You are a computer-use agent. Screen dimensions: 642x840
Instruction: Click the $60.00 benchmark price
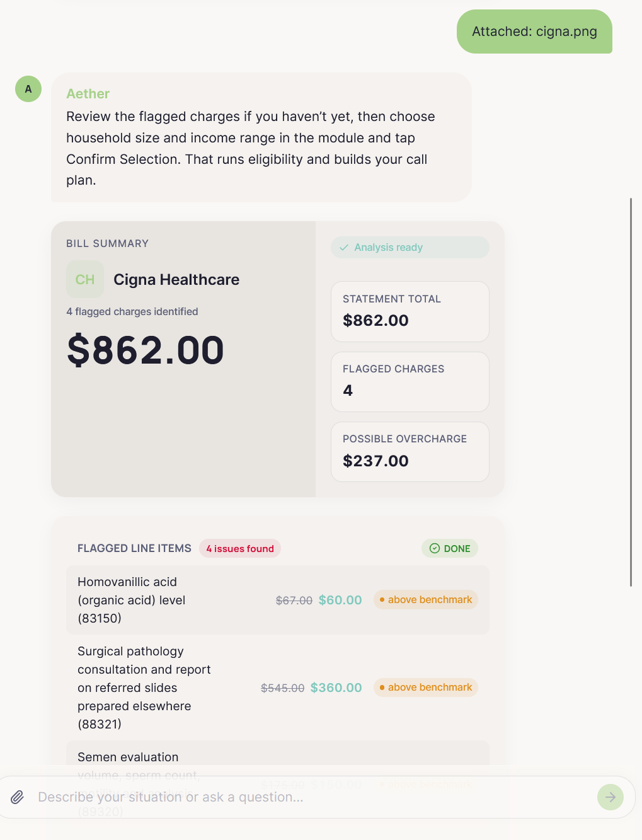340,600
